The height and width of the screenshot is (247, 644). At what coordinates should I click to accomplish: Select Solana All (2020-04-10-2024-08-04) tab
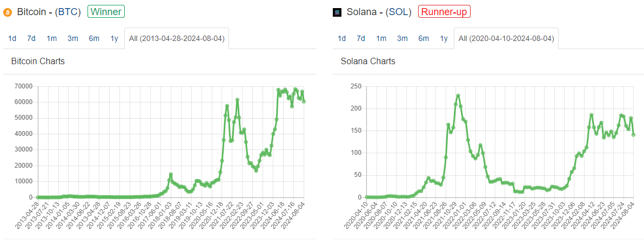click(x=506, y=38)
